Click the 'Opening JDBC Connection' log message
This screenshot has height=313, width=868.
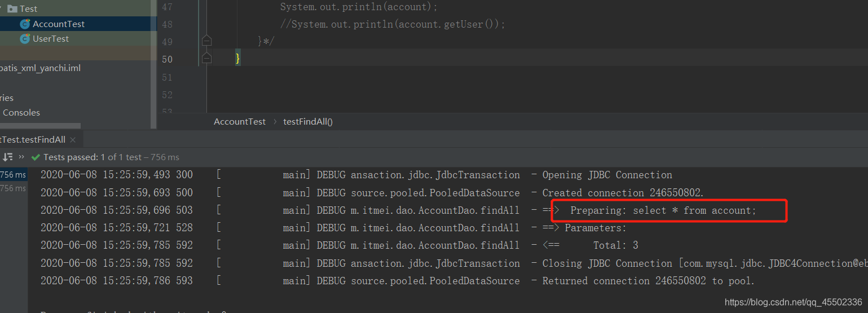[x=607, y=175]
